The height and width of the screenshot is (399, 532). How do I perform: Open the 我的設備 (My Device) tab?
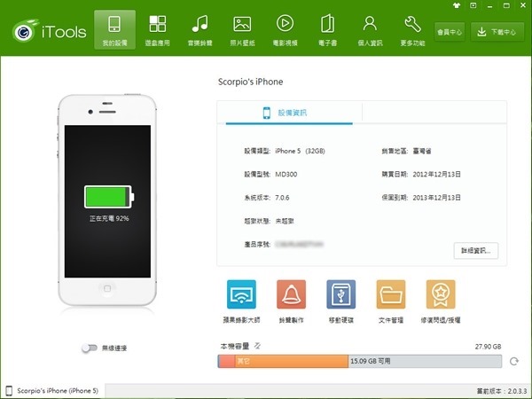(x=114, y=30)
